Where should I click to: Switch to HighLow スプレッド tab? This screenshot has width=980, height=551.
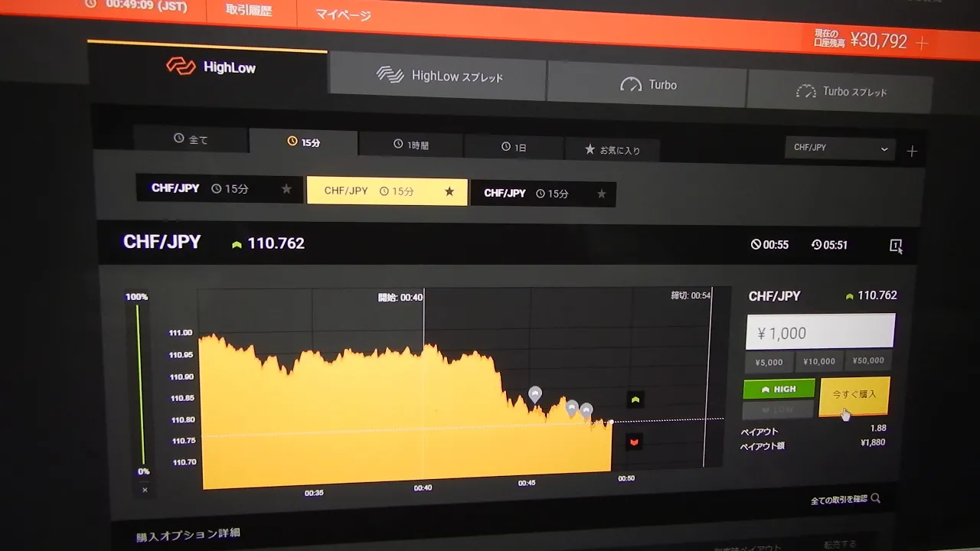point(438,76)
